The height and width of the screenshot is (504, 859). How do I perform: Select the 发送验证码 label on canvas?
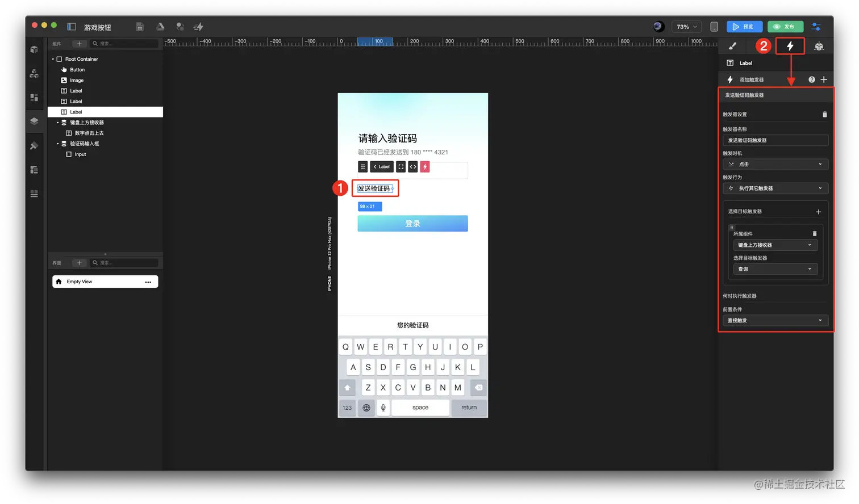point(374,188)
